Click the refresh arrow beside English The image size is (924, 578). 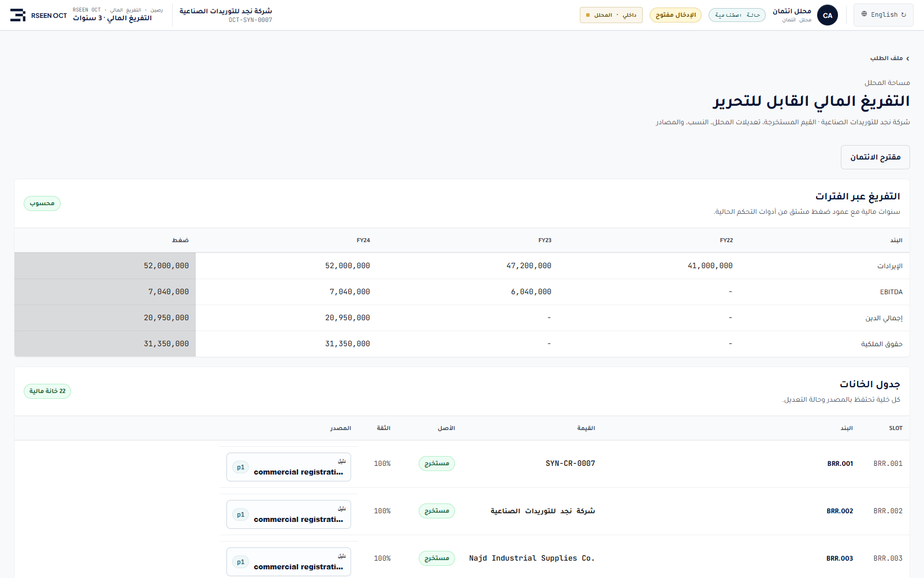[x=904, y=15]
